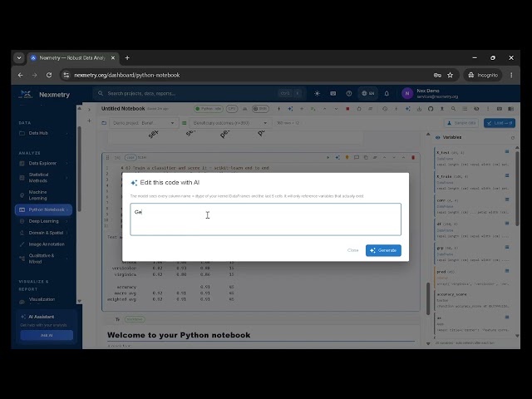532x399 pixels.
Task: Click the Load df button
Action: (500, 123)
